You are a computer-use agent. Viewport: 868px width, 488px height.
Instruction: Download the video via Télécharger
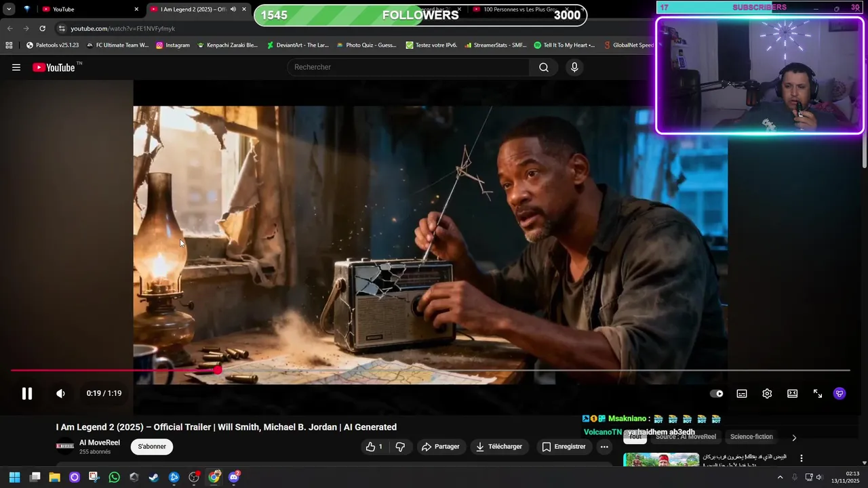click(499, 447)
